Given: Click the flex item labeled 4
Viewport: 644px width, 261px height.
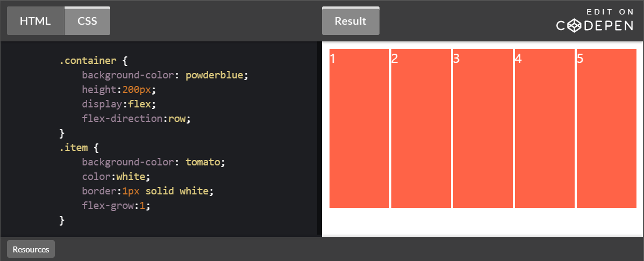Looking at the screenshot, I should [x=545, y=128].
